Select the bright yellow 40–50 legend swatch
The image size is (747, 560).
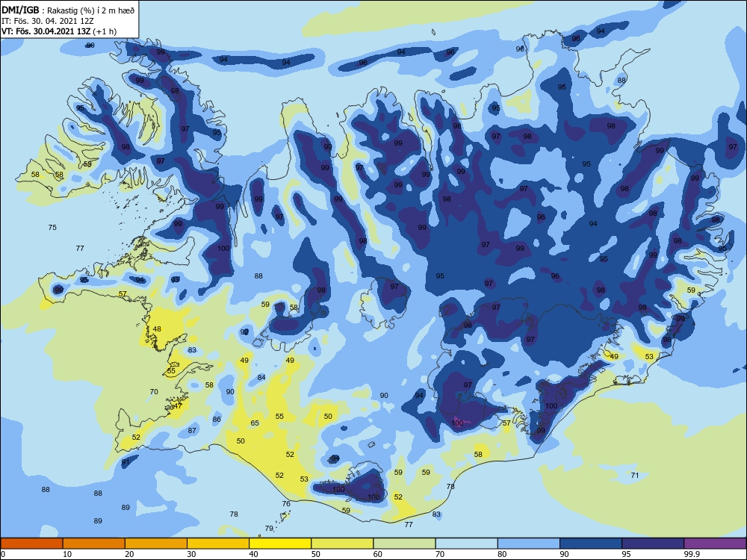[280, 544]
